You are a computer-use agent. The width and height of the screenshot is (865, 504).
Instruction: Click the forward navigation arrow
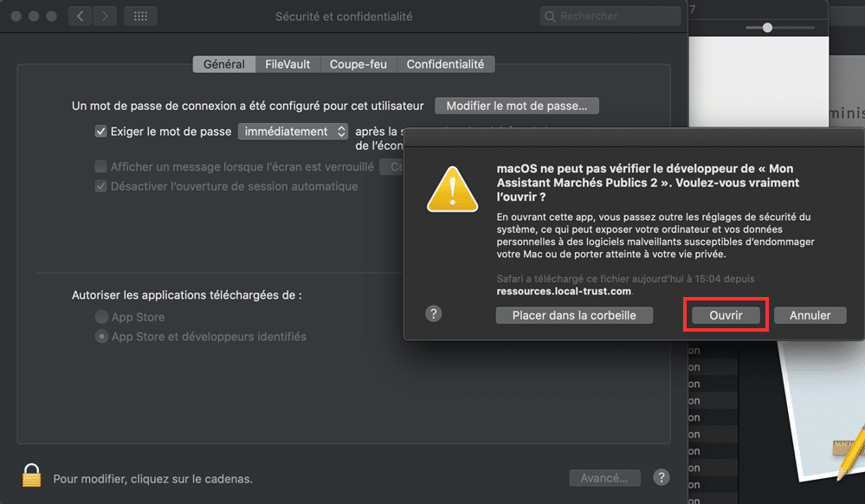pos(104,16)
